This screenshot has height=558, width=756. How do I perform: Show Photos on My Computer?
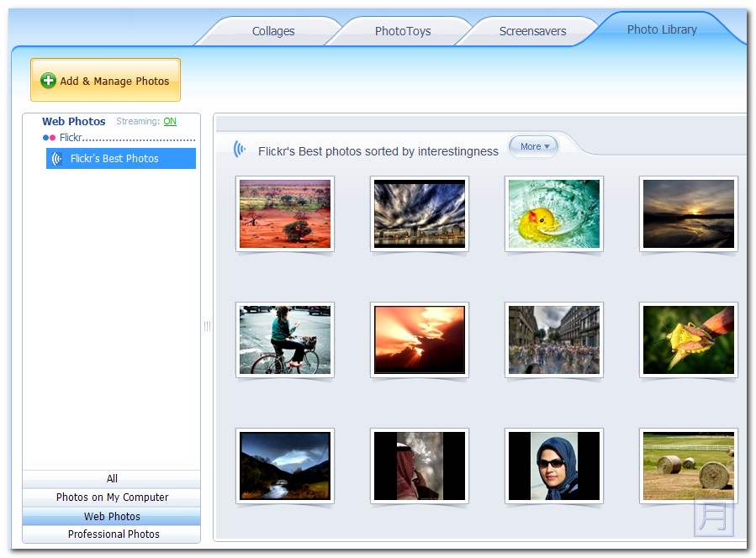[112, 497]
